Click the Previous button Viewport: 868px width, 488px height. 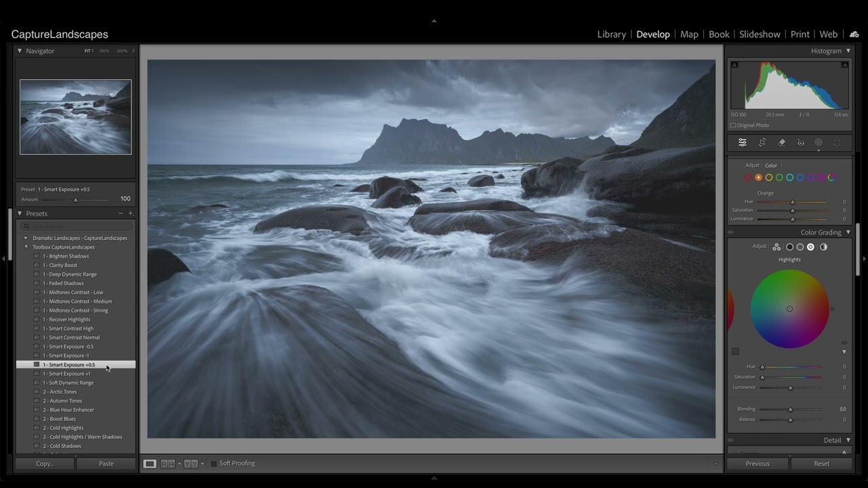point(757,464)
